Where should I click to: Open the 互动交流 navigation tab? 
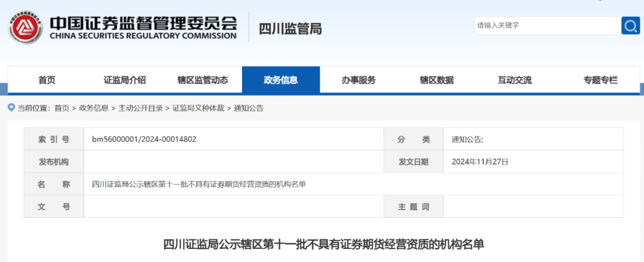coord(515,80)
